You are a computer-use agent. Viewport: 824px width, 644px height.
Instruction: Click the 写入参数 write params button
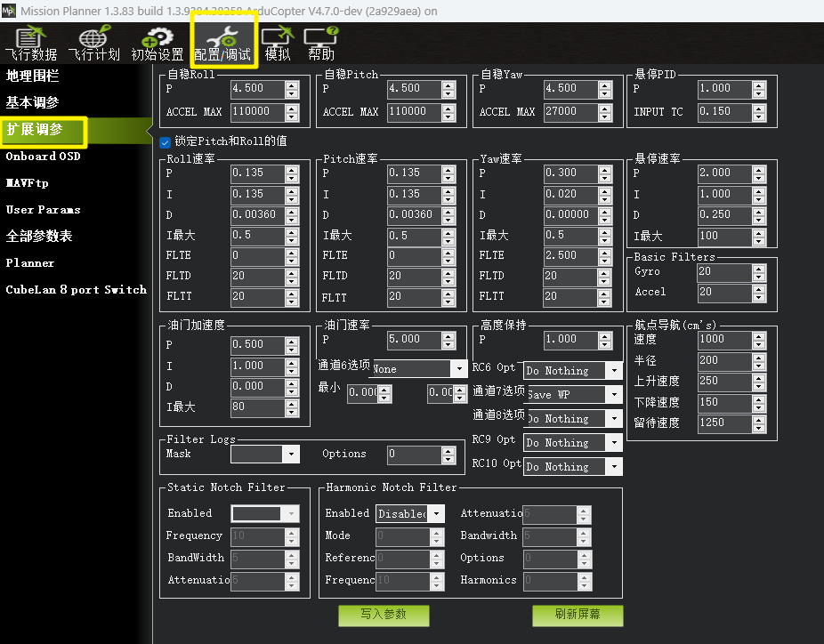(x=384, y=615)
